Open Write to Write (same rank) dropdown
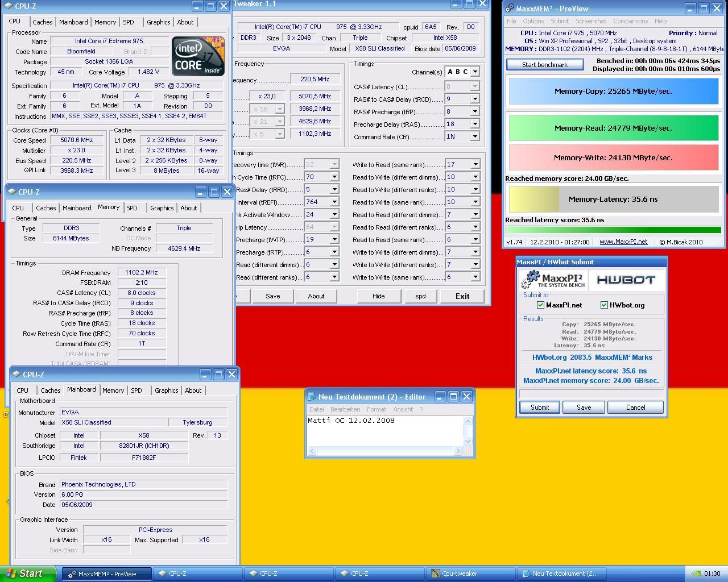 point(475,277)
